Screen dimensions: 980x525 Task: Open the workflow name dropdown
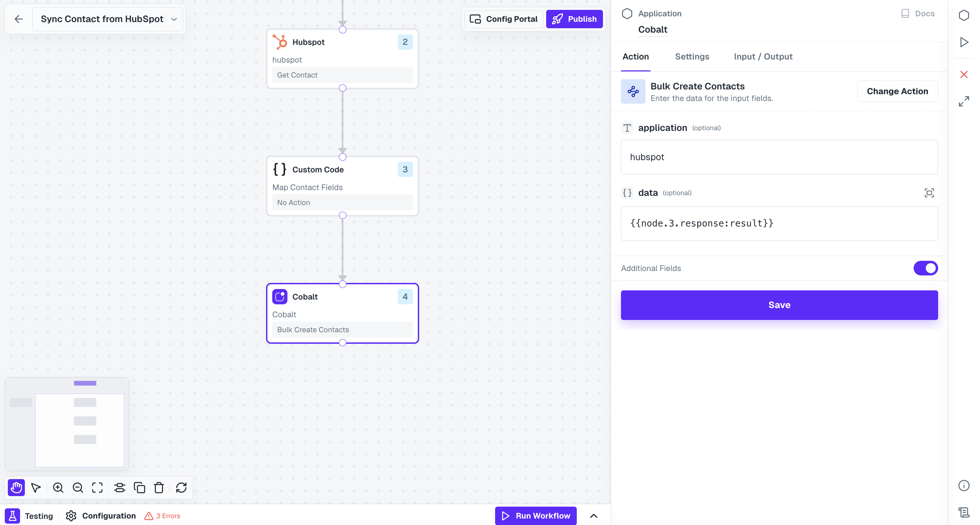pyautogui.click(x=174, y=19)
